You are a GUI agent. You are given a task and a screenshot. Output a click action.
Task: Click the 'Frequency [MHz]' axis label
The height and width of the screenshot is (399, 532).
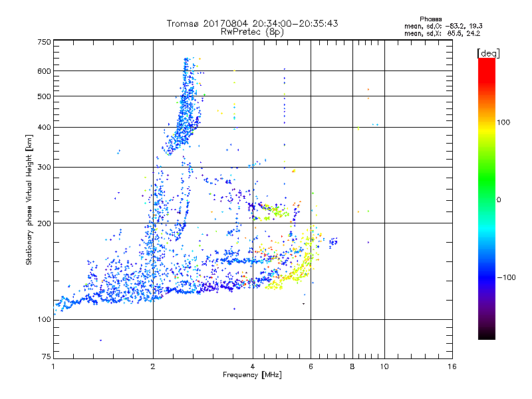252,375
